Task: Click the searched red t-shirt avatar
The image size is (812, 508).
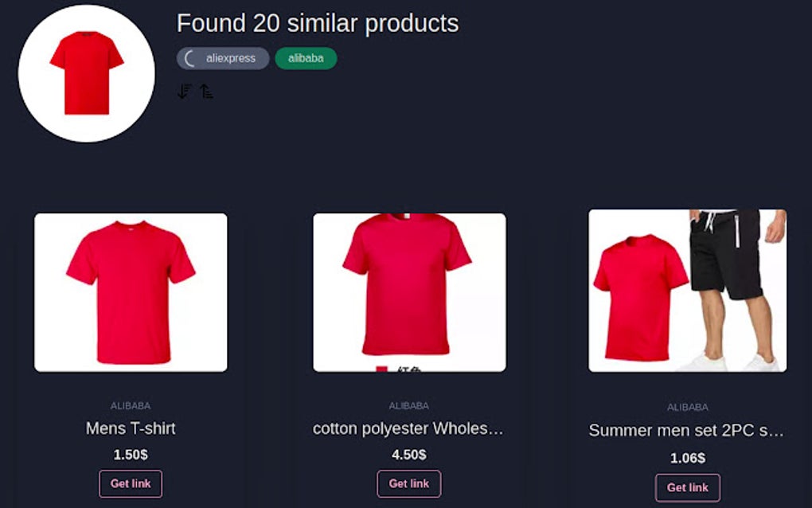Action: coord(86,73)
